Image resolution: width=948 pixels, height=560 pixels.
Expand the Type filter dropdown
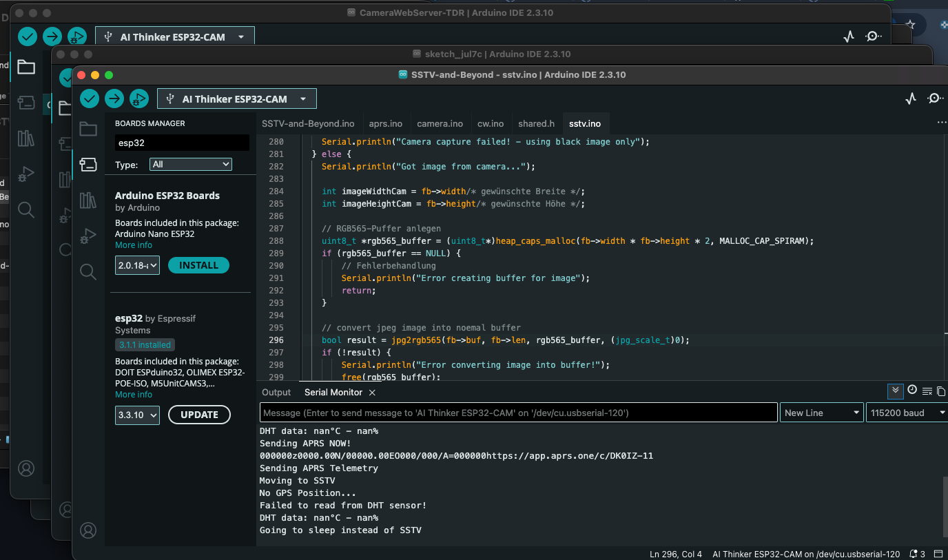tap(191, 165)
